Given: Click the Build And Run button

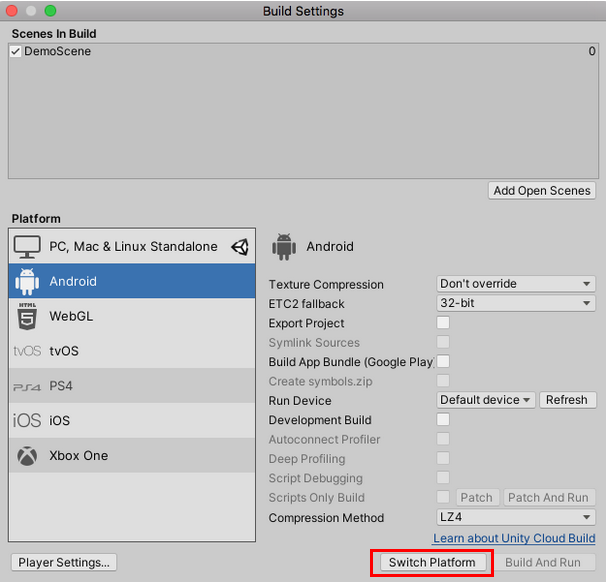Looking at the screenshot, I should [x=543, y=563].
